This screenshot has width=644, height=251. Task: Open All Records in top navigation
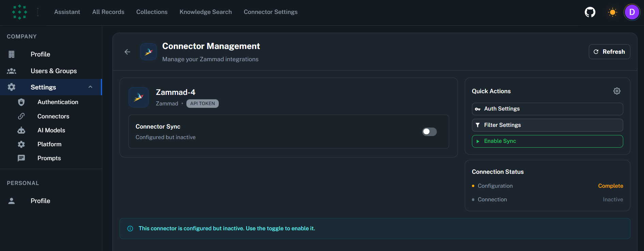click(x=108, y=12)
